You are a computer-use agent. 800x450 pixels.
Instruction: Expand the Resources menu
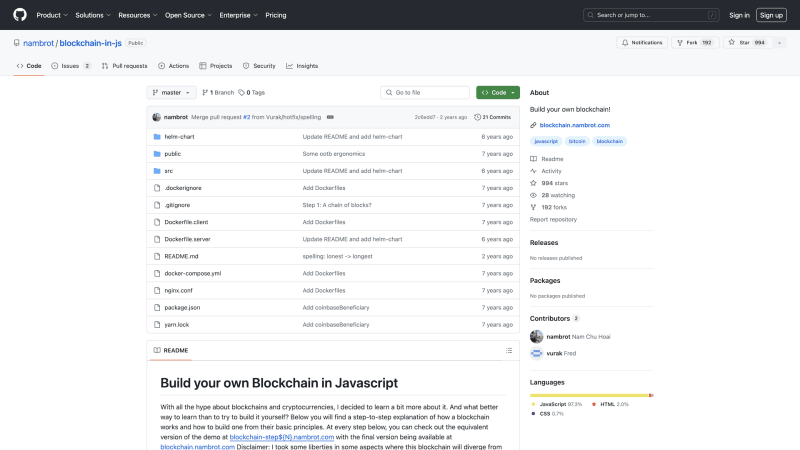pos(138,15)
